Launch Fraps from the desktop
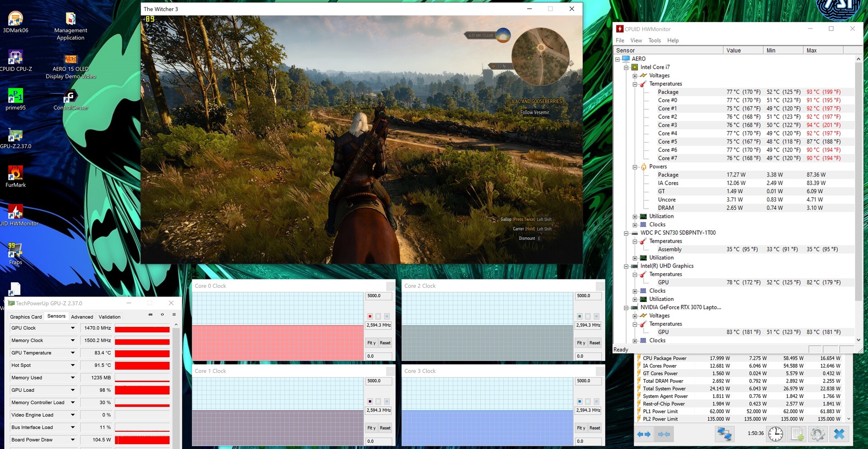Screen dimensions: 868x449 (15, 254)
